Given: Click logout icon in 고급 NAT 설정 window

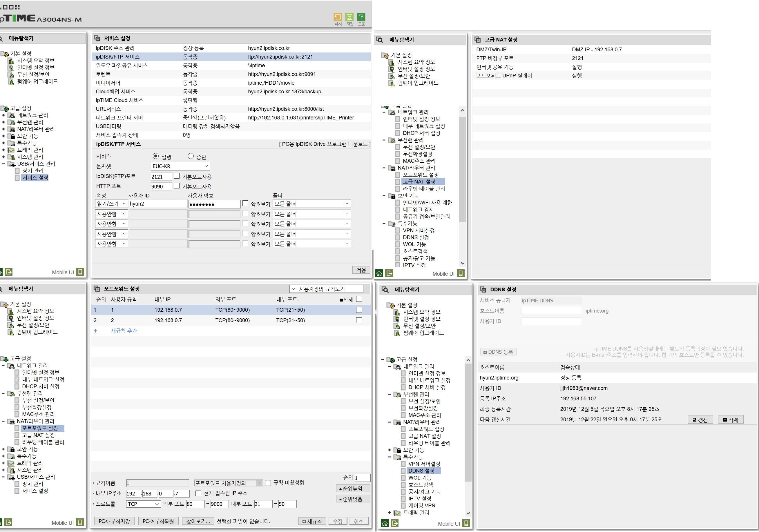Looking at the screenshot, I should pos(390,273).
